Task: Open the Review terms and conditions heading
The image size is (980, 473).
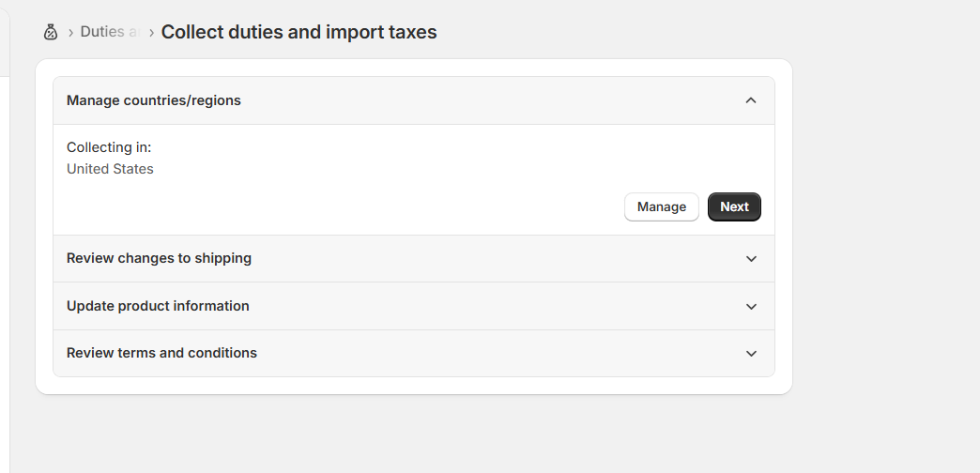Action: (x=161, y=353)
